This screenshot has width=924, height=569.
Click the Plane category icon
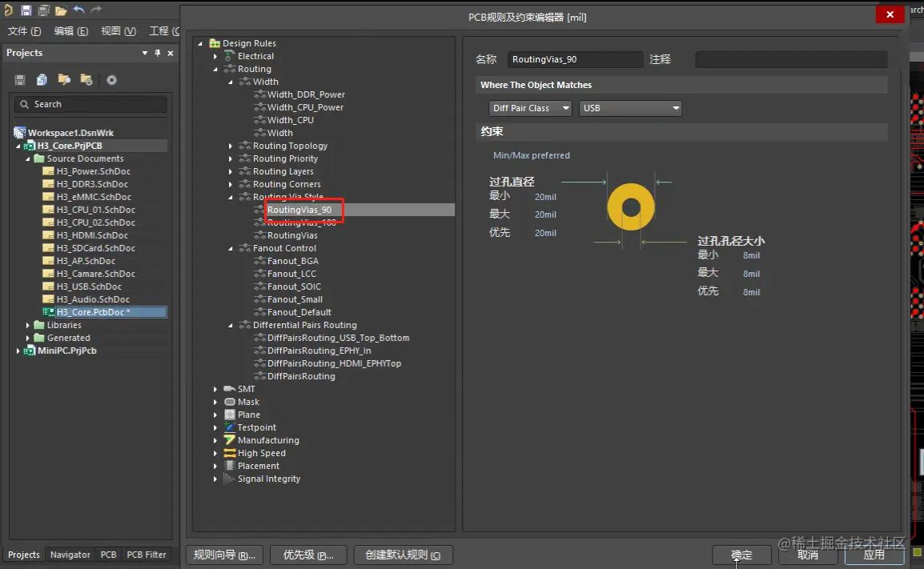coord(230,415)
